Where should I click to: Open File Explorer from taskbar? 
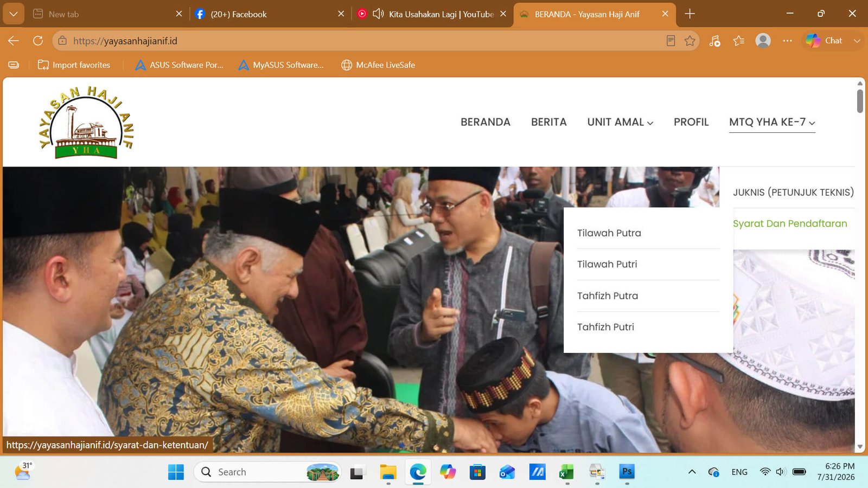(x=388, y=472)
